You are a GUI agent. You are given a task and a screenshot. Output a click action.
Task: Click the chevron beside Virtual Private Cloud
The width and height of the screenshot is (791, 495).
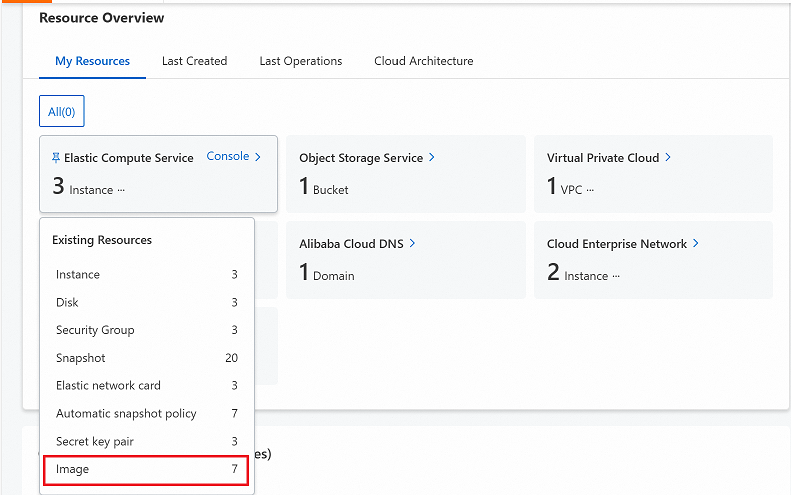pos(668,157)
